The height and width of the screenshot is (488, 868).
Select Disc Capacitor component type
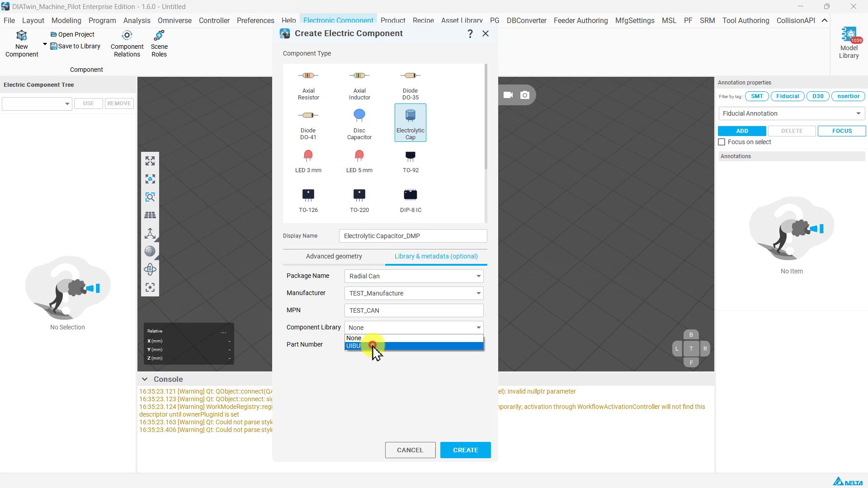(359, 123)
